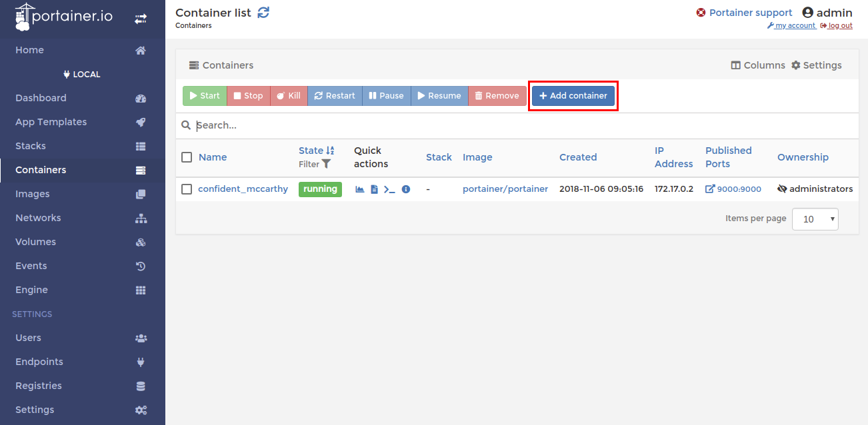
Task: Open the logs icon for confident_mccarthy
Action: pos(374,189)
